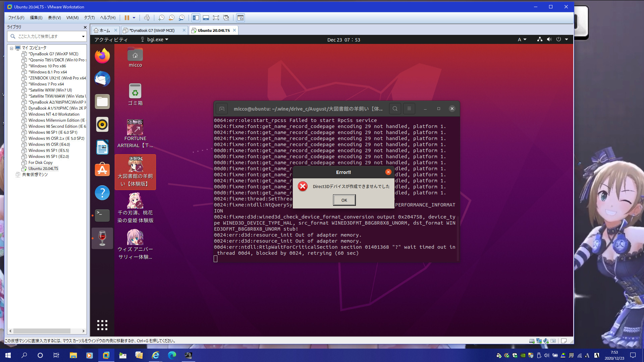Close the Error!! dialog with red X
The height and width of the screenshot is (362, 644).
click(388, 172)
